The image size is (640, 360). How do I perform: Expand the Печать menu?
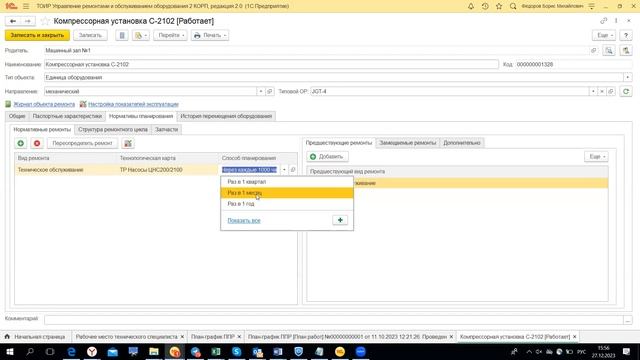[x=210, y=36]
